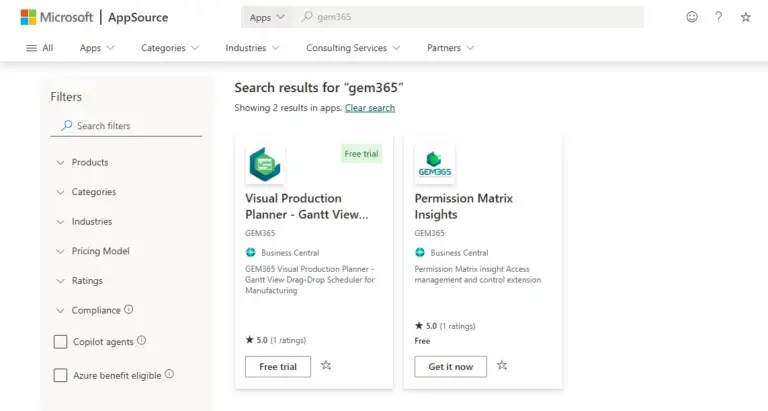The height and width of the screenshot is (411, 768).
Task: Open the Apps search scope dropdown
Action: pos(267,17)
